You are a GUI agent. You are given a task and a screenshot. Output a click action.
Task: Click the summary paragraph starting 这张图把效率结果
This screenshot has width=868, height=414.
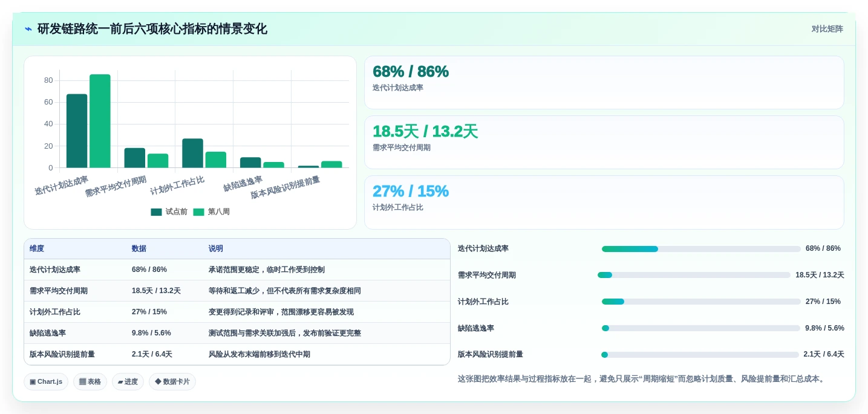click(x=642, y=379)
